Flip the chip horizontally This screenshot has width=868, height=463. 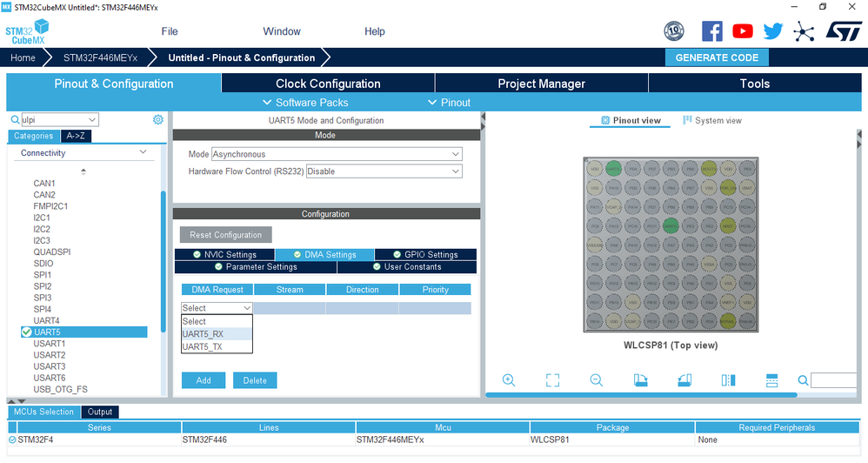pos(729,380)
